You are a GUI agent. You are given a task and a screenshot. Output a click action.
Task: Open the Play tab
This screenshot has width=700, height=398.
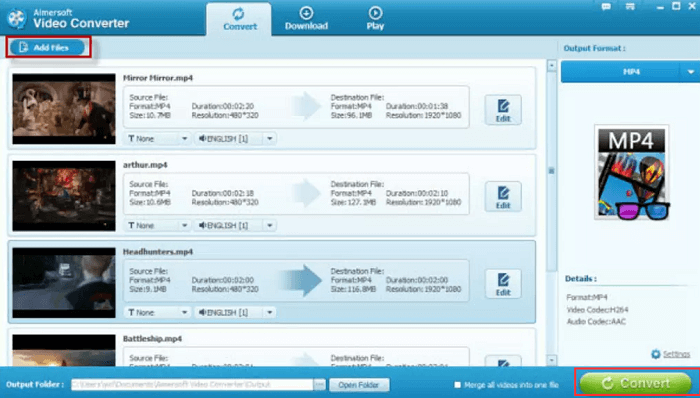pyautogui.click(x=375, y=19)
